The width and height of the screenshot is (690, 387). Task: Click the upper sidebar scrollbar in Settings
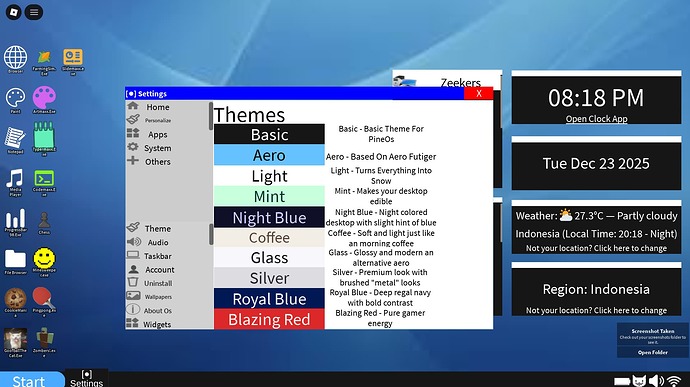click(211, 116)
